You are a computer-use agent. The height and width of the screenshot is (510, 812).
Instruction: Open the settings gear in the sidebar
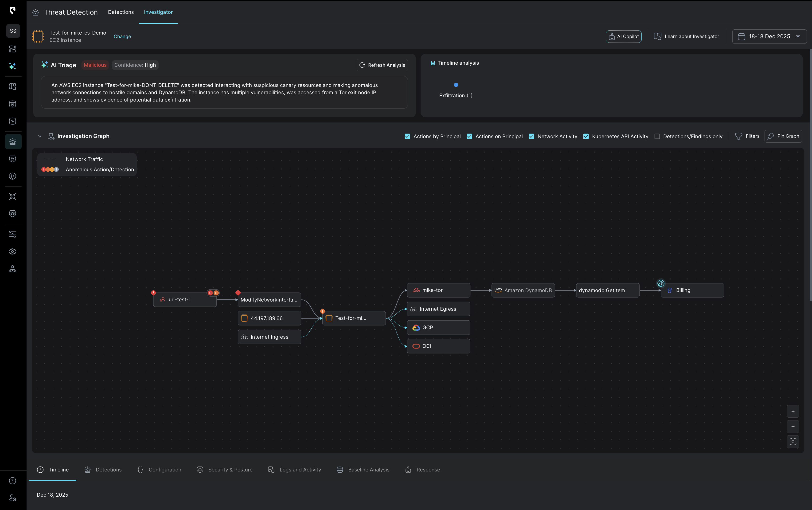pyautogui.click(x=12, y=251)
